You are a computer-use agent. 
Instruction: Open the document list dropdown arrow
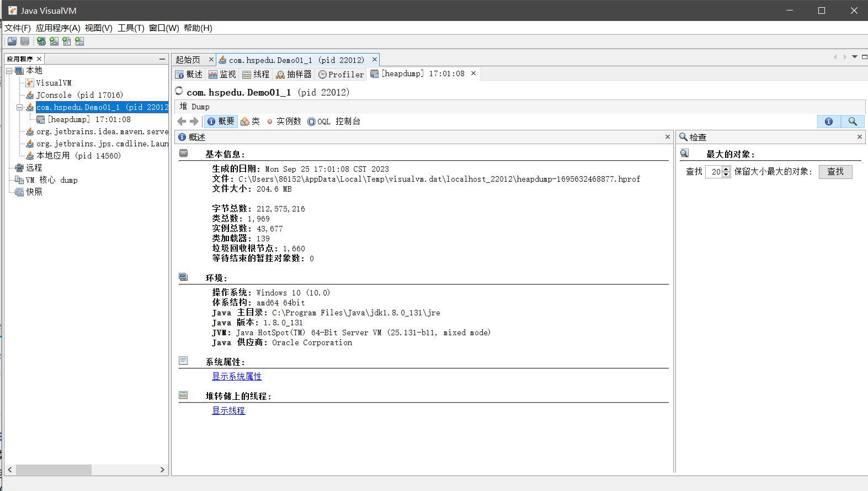[855, 56]
